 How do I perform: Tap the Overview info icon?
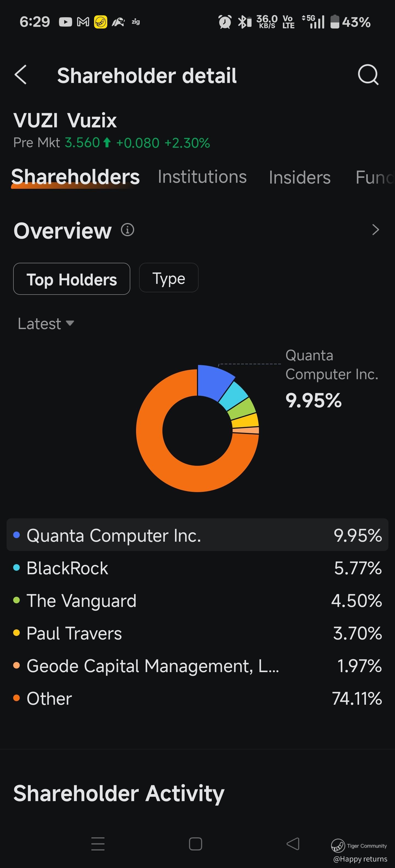[128, 230]
